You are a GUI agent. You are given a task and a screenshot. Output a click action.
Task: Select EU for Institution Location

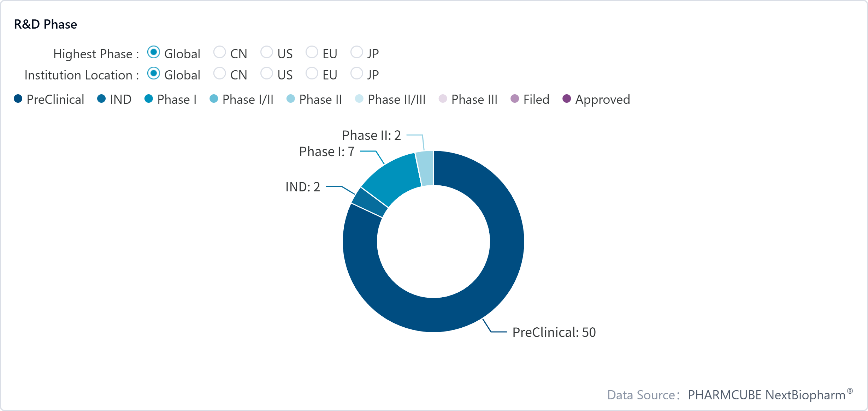pos(312,73)
